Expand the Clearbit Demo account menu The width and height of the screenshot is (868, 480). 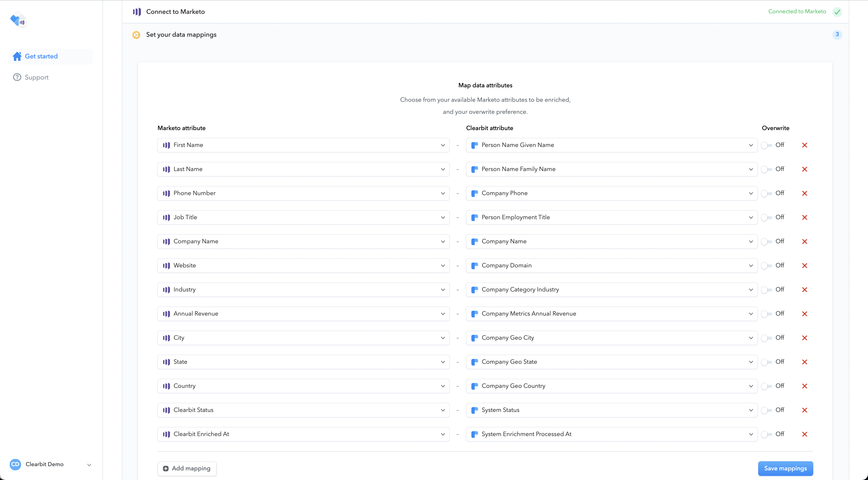coord(89,465)
